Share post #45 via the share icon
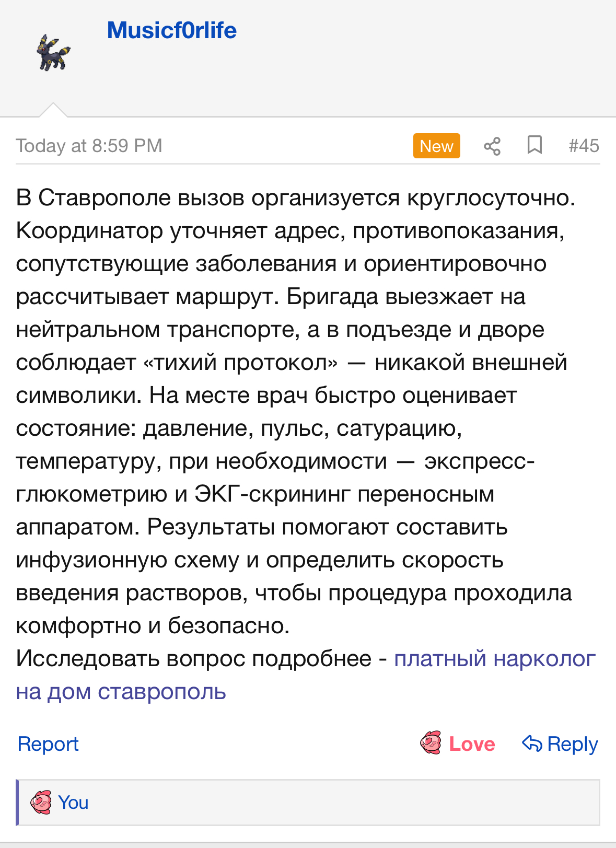Viewport: 616px width, 848px height. pyautogui.click(x=492, y=146)
